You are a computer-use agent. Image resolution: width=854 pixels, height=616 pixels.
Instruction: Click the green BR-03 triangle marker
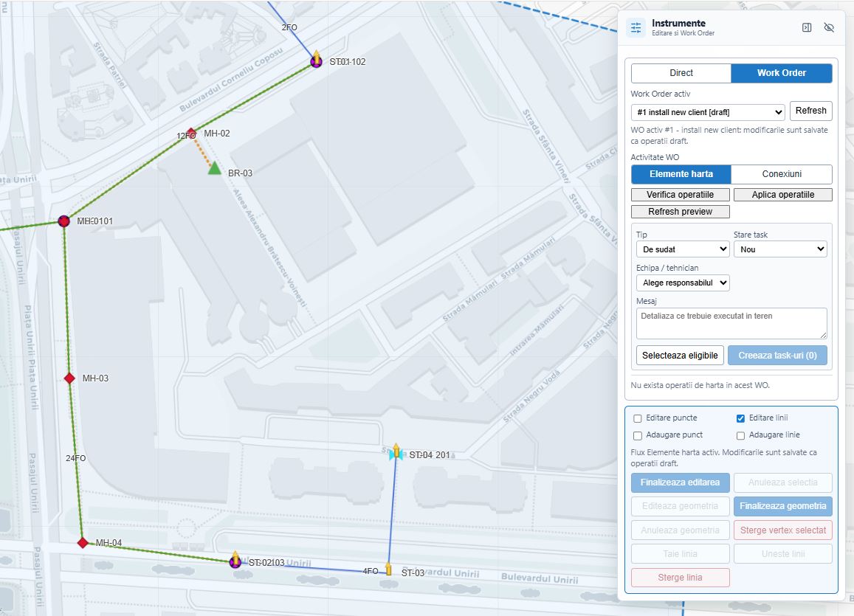215,168
